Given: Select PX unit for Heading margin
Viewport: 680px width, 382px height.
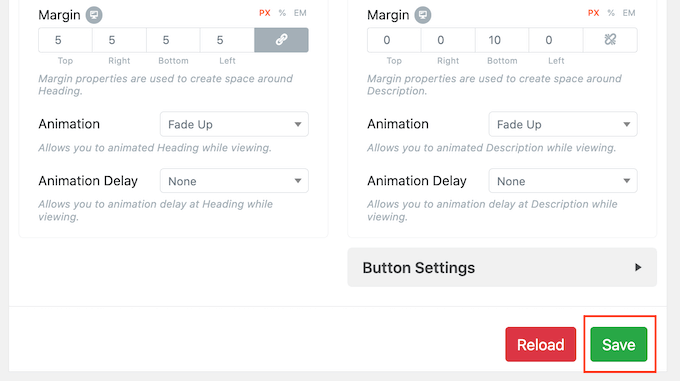Looking at the screenshot, I should pos(265,13).
